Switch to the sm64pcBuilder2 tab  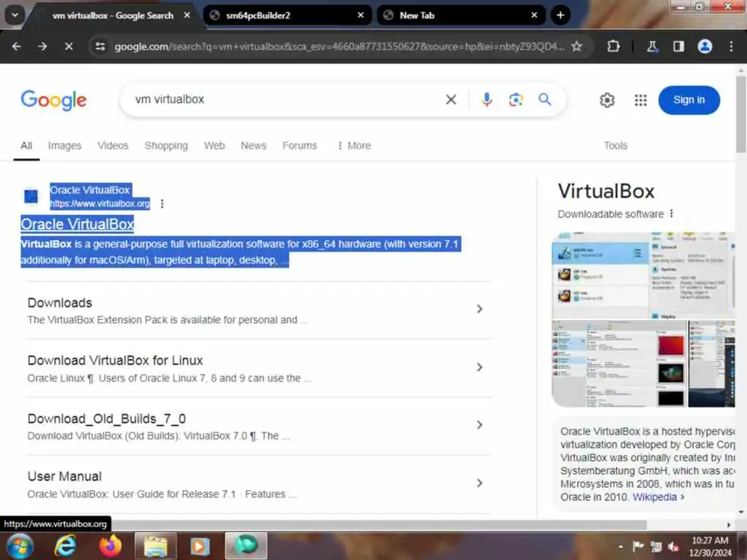(286, 15)
